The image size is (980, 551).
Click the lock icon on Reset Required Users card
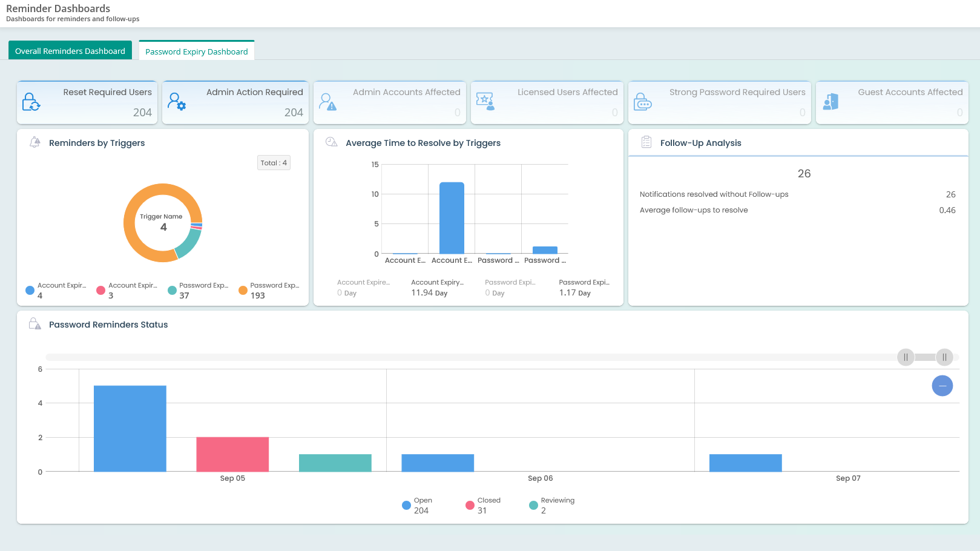pyautogui.click(x=33, y=102)
